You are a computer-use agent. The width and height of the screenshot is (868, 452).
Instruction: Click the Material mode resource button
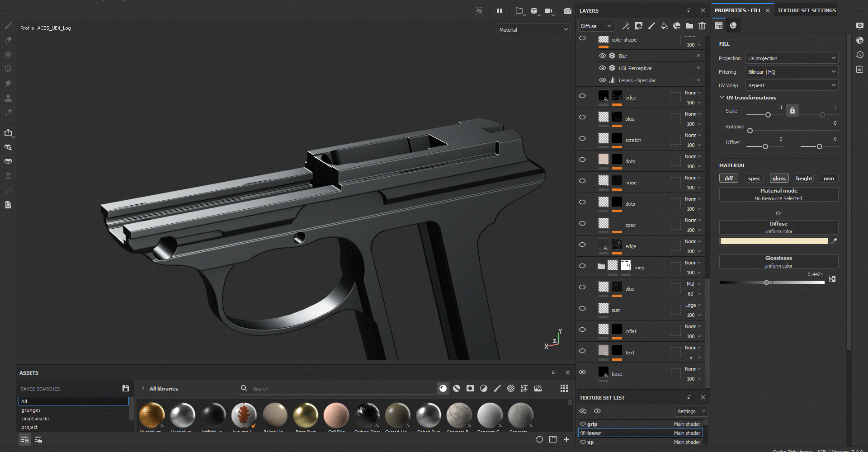click(778, 194)
